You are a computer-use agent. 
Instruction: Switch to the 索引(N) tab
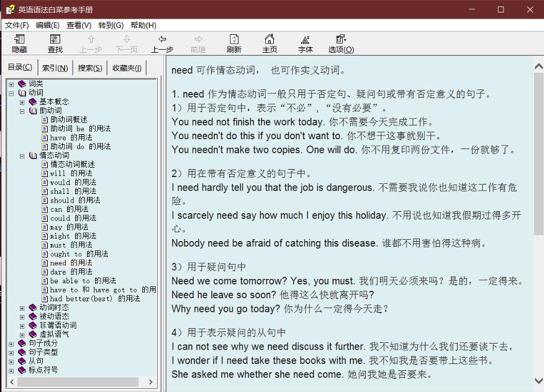55,68
